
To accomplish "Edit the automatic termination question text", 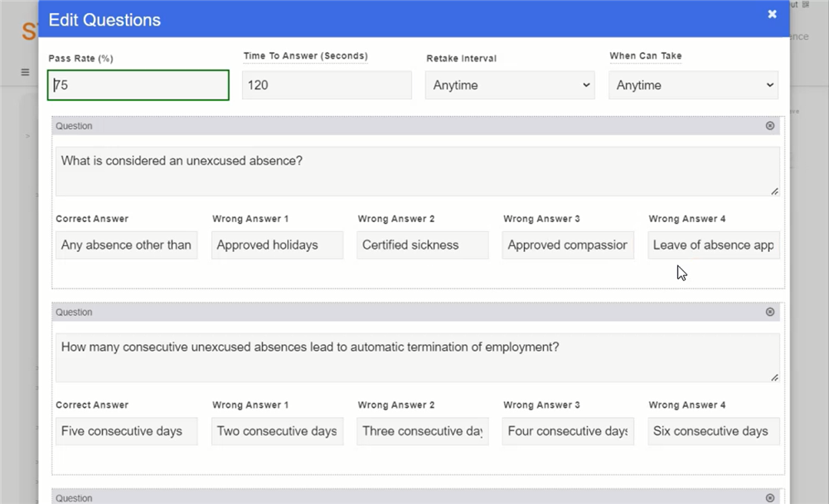I will coord(417,357).
